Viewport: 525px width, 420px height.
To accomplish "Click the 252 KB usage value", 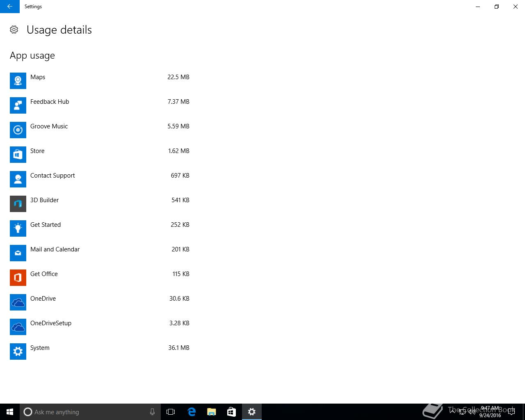I will click(x=180, y=225).
